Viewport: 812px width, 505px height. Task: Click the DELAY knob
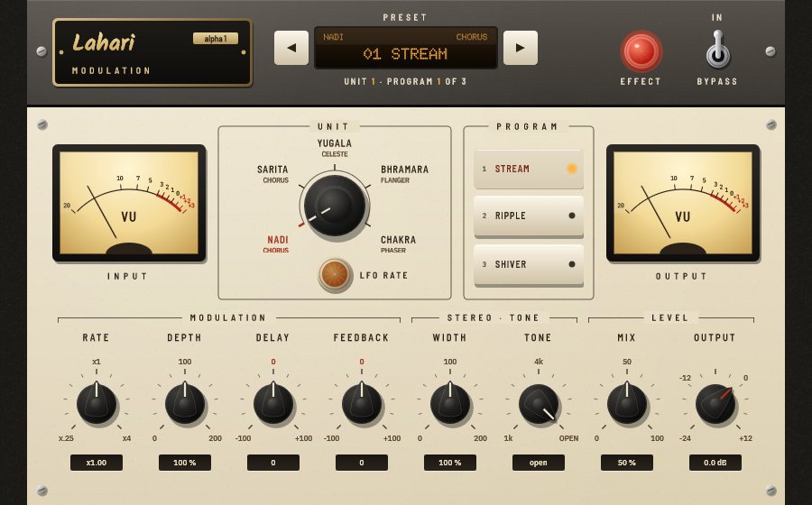click(273, 404)
